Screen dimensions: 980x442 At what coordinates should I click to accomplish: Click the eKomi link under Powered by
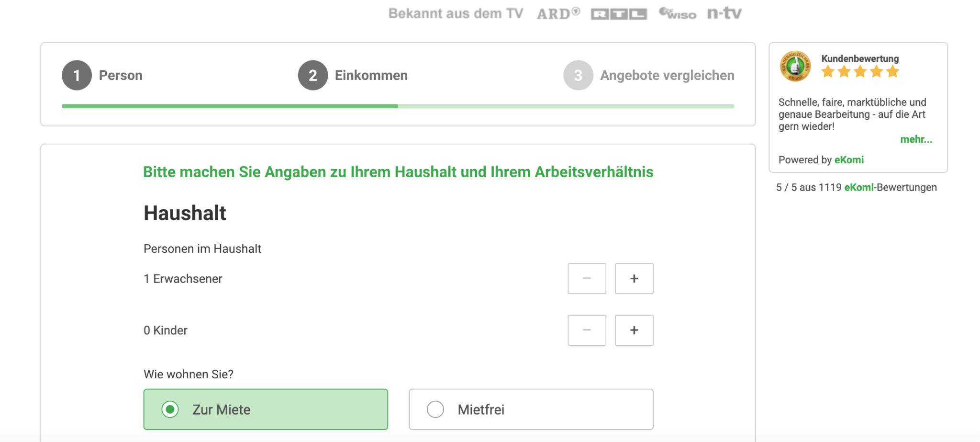tap(849, 160)
